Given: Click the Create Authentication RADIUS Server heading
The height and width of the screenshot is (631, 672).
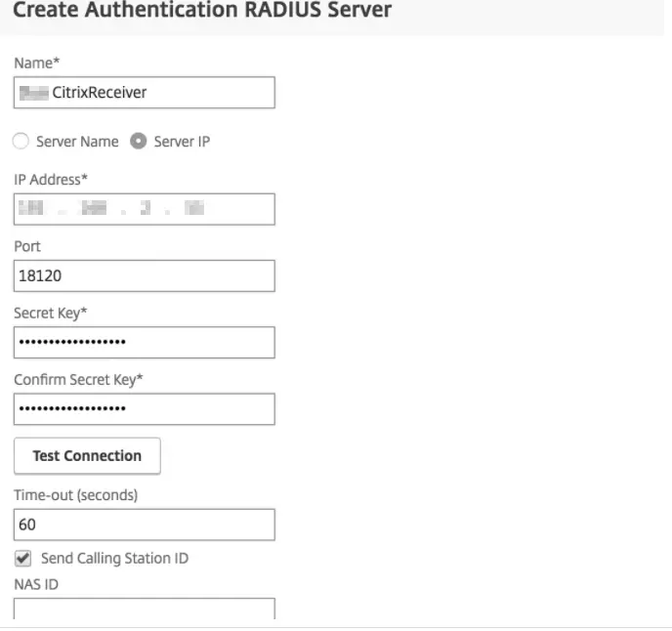Looking at the screenshot, I should coord(202,12).
